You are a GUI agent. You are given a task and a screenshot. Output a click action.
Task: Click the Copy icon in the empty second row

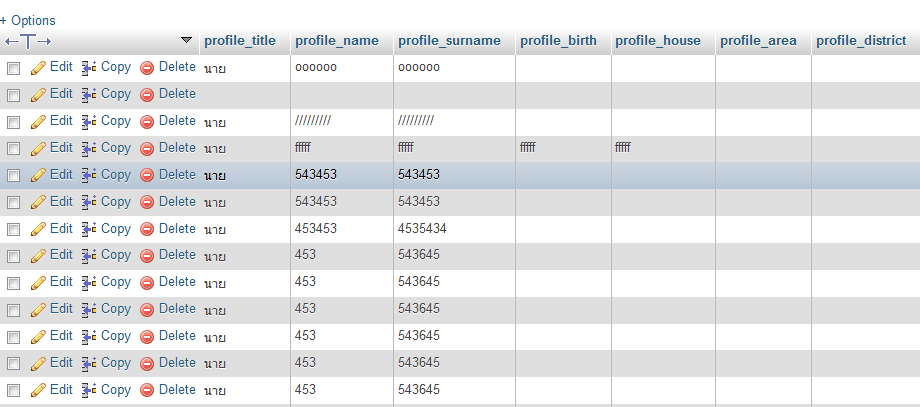tap(89, 94)
